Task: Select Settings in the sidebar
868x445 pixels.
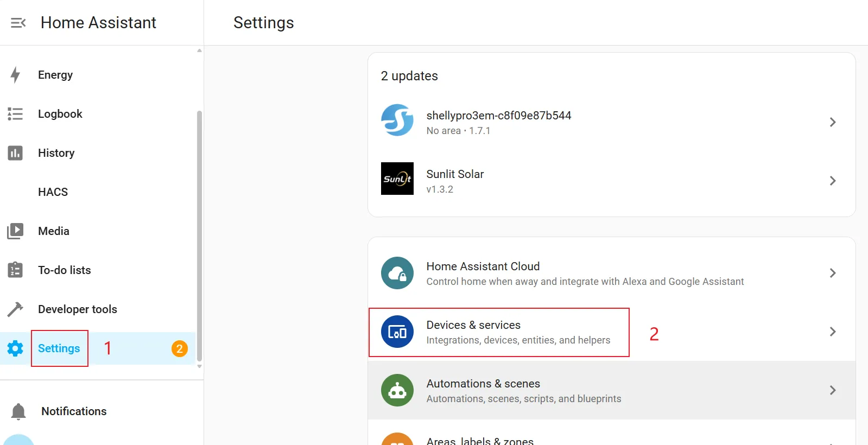Action: (59, 348)
